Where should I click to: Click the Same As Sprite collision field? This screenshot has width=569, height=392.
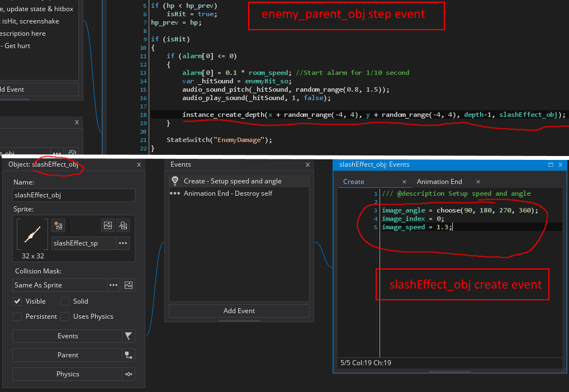pos(60,285)
